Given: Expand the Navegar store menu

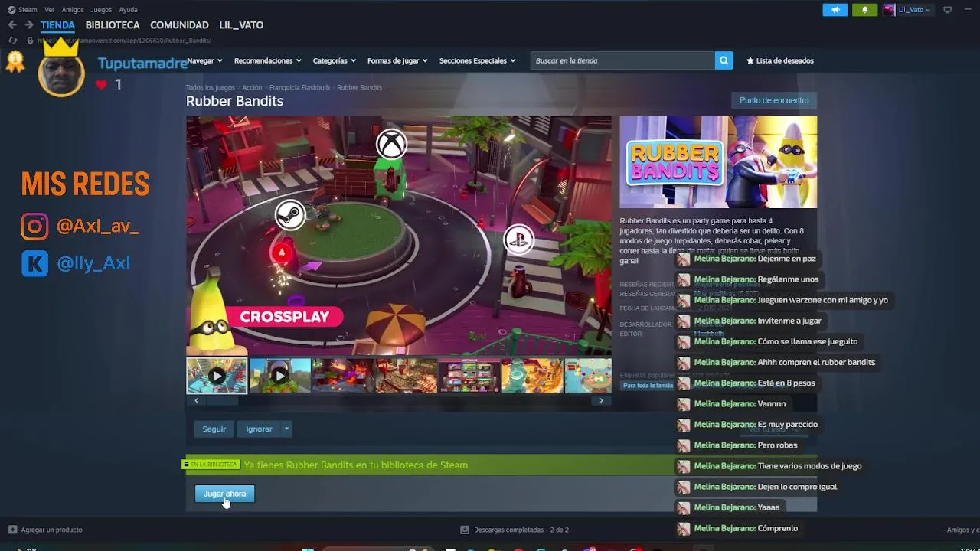Looking at the screenshot, I should click(x=204, y=60).
